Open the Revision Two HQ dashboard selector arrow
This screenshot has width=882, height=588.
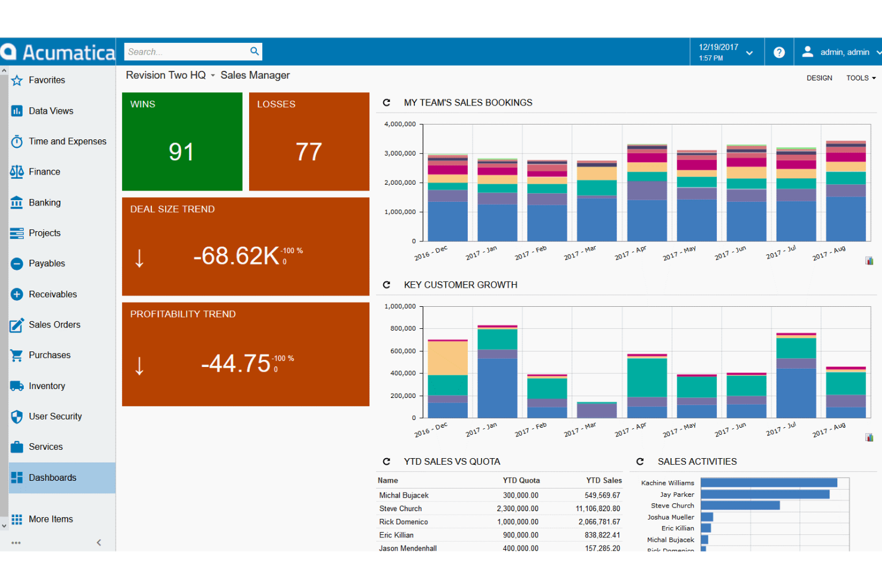(x=213, y=76)
